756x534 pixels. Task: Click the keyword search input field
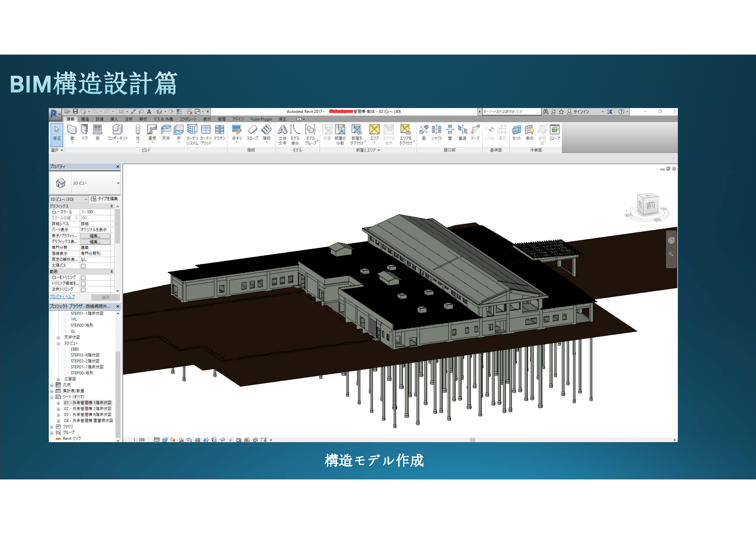pyautogui.click(x=511, y=112)
